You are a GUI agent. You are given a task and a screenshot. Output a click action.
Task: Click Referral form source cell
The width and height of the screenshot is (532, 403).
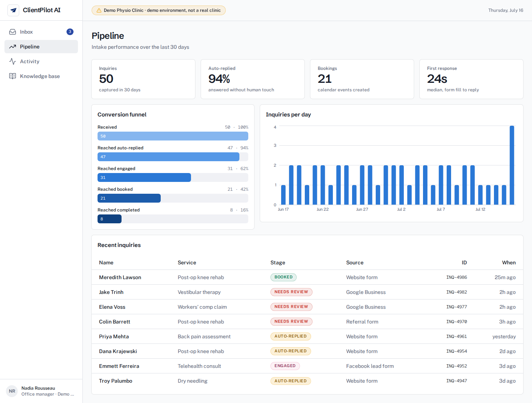(x=362, y=322)
